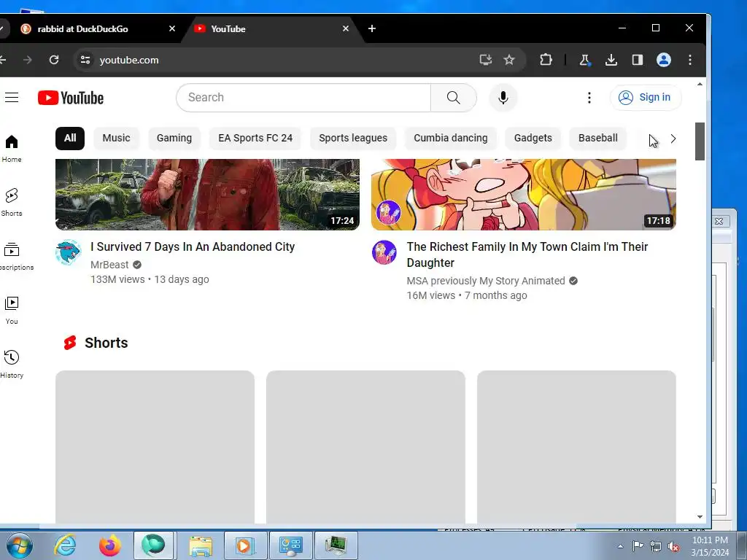Show hidden tray icons arrow

pyautogui.click(x=620, y=546)
